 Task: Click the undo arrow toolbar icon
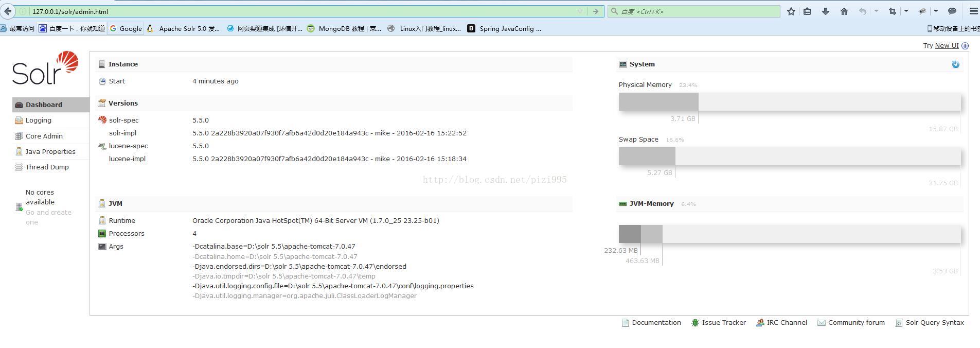[x=863, y=11]
